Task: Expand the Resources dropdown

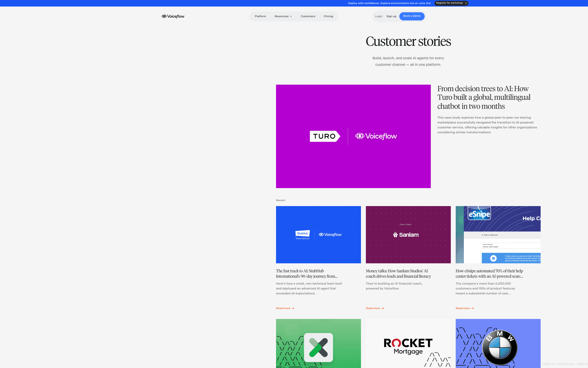Action: pyautogui.click(x=283, y=16)
